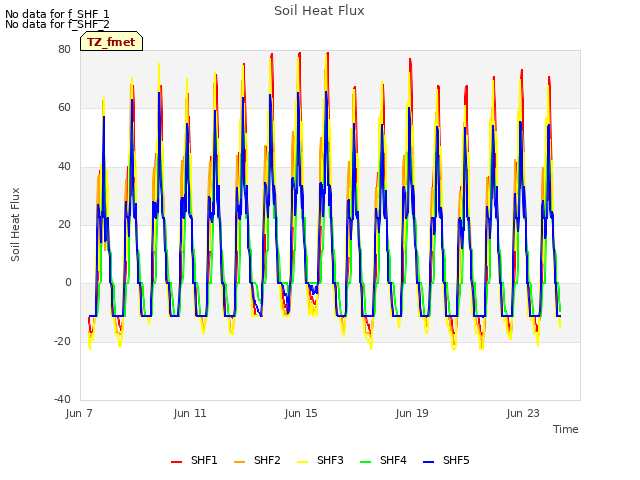This screenshot has width=640, height=480.
Task: Toggle SHF4 series in legend
Action: pos(383,460)
